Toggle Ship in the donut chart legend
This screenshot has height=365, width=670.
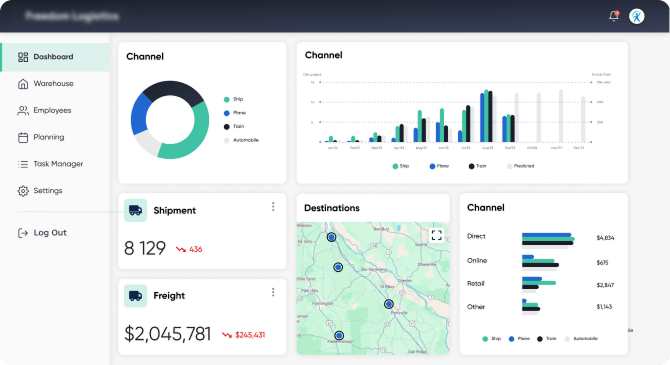point(233,100)
